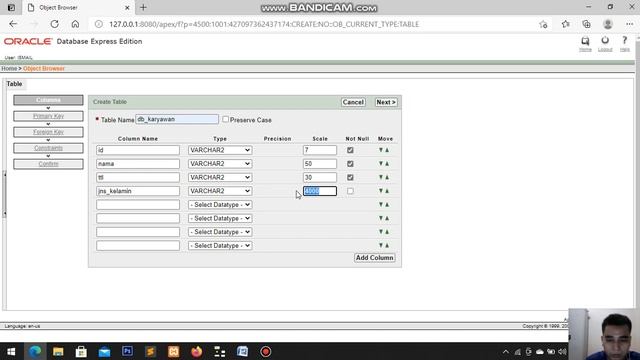Image resolution: width=640 pixels, height=360 pixels.
Task: Open Microsoft Store taskbar icon
Action: tap(81, 351)
